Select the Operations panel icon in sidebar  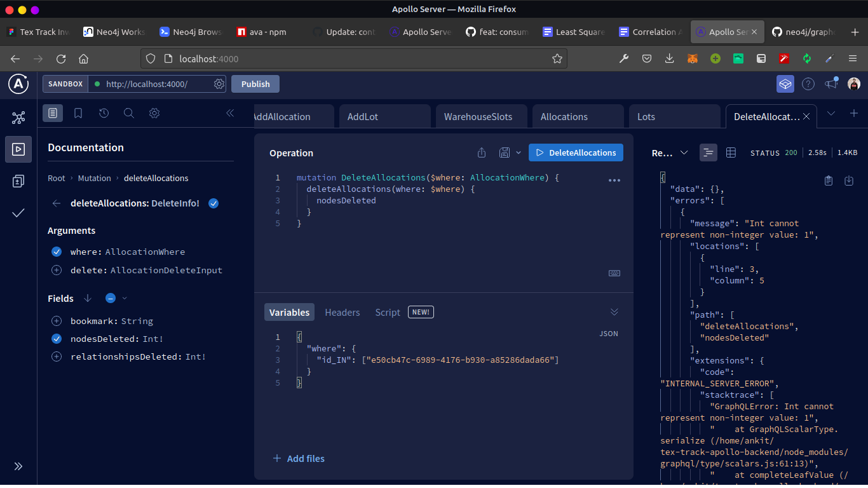pyautogui.click(x=18, y=149)
